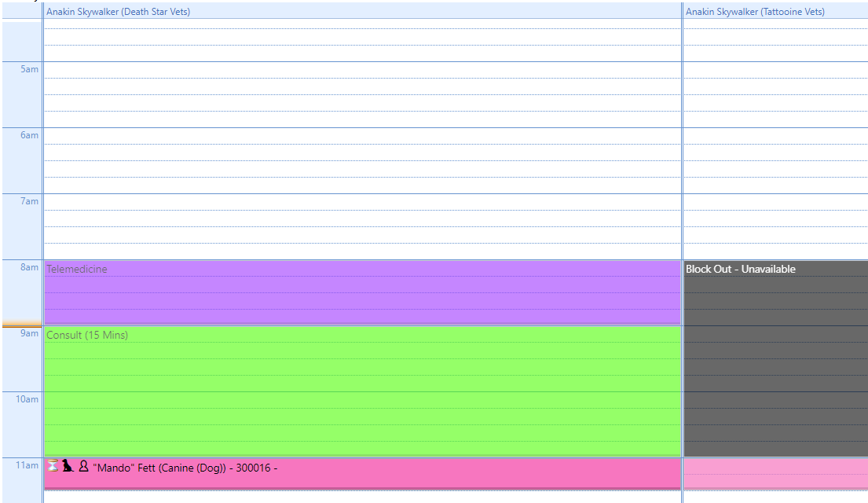Click the hourglass icon on Mando's appointment
The width and height of the screenshot is (868, 503).
pyautogui.click(x=53, y=466)
